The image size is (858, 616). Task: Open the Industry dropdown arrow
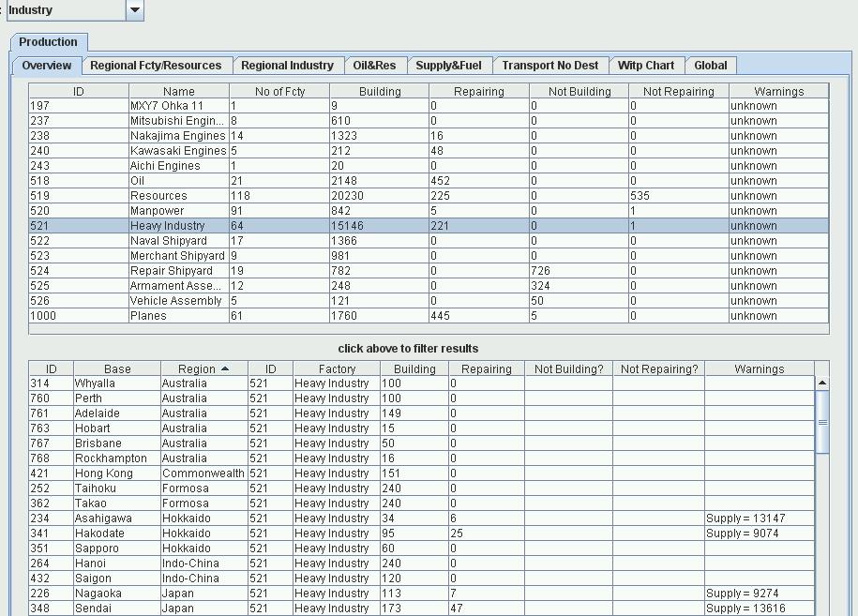(135, 10)
